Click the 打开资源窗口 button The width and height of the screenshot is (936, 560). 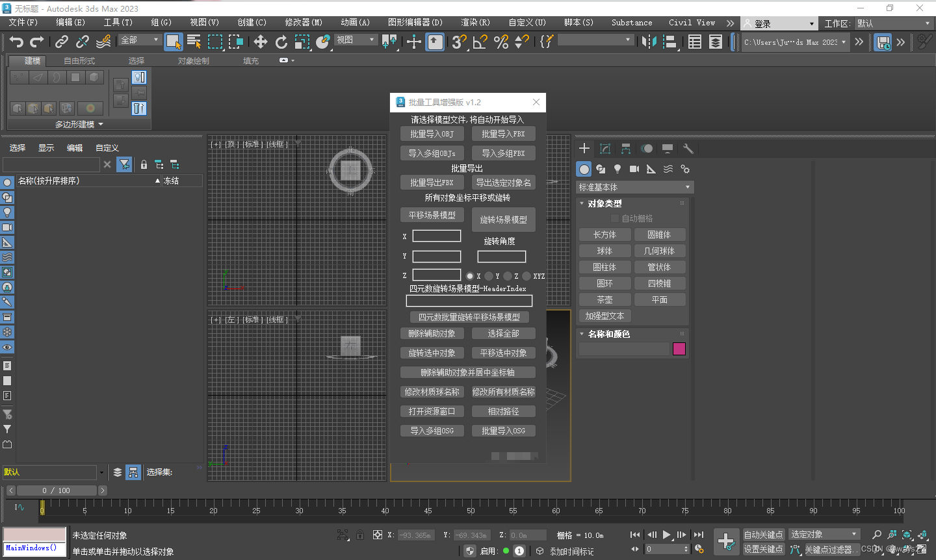pos(432,411)
